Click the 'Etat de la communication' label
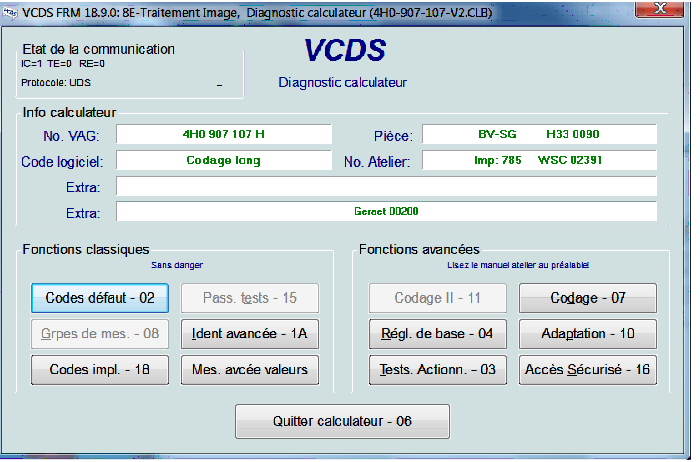700x462 pixels. [98, 49]
